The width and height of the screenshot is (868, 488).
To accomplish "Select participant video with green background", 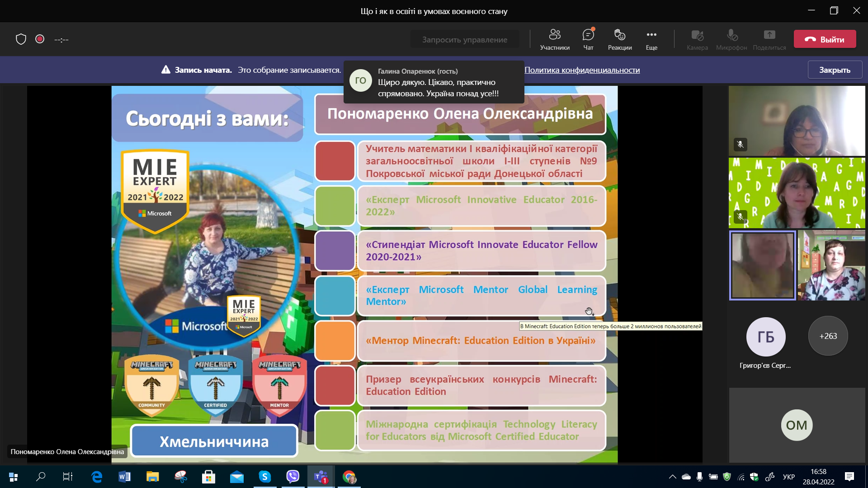I will click(x=797, y=193).
